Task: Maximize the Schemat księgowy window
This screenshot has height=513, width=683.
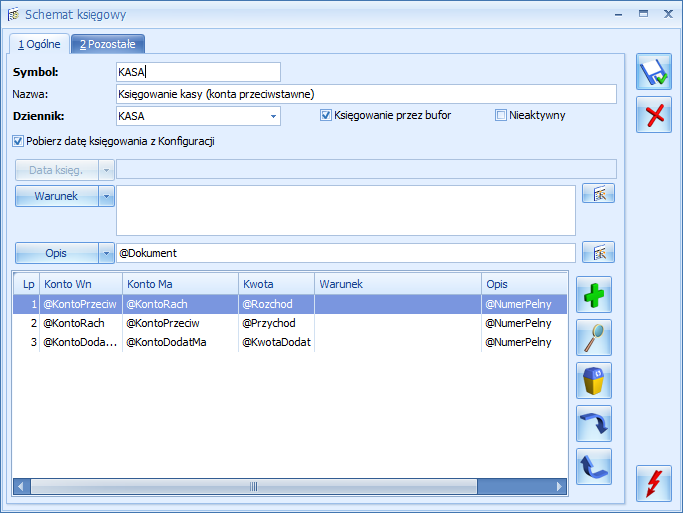Action: point(643,14)
